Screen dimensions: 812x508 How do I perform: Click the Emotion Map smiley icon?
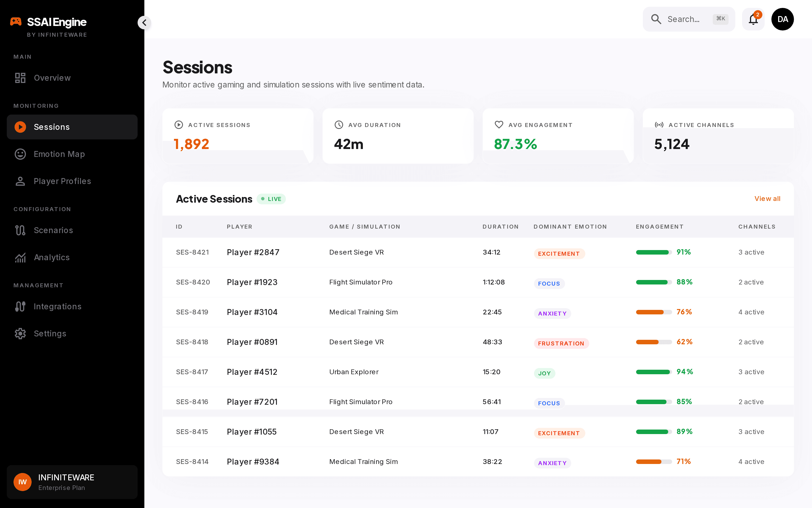point(20,154)
